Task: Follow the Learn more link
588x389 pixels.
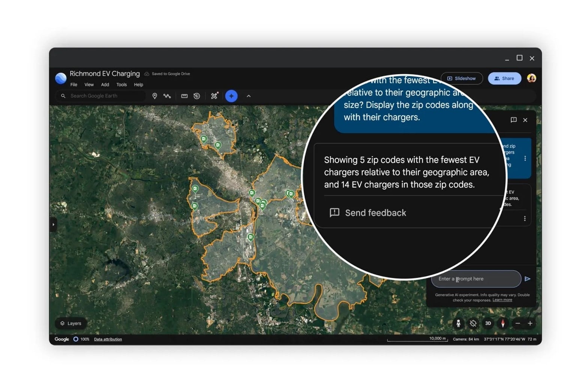Action: coord(502,300)
